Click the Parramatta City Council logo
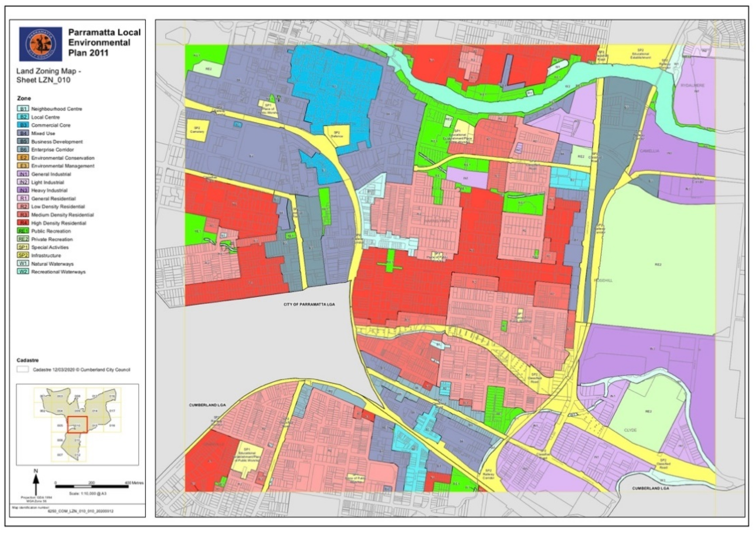 tap(40, 44)
